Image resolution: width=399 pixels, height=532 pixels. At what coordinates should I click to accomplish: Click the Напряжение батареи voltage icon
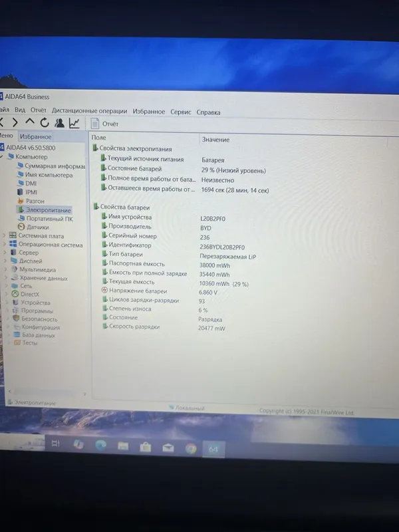click(104, 291)
